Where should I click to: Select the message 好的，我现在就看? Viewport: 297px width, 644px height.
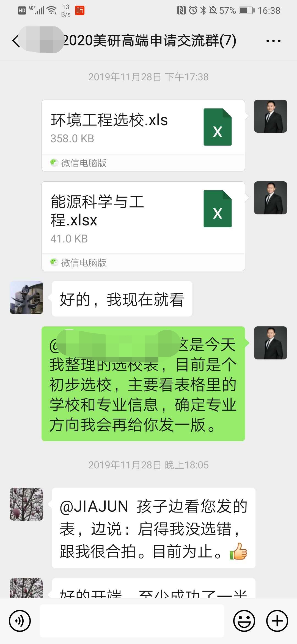pos(122,299)
